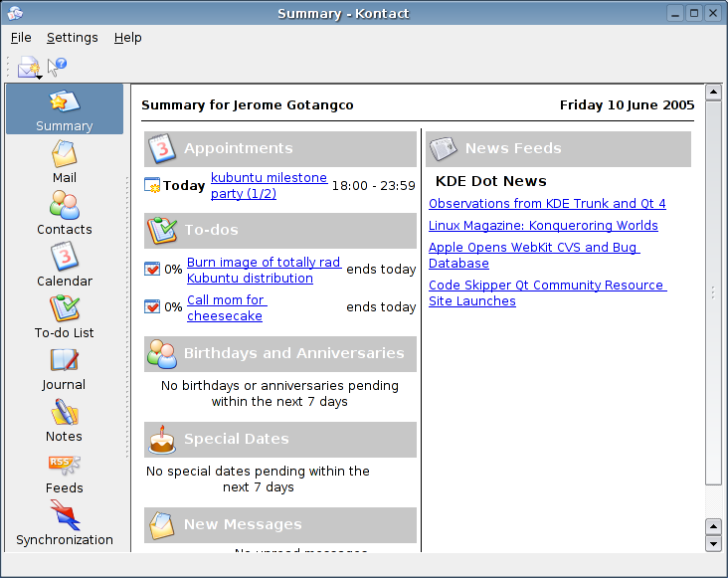This screenshot has width=728, height=578.
Task: Open the File menu
Action: 21,38
